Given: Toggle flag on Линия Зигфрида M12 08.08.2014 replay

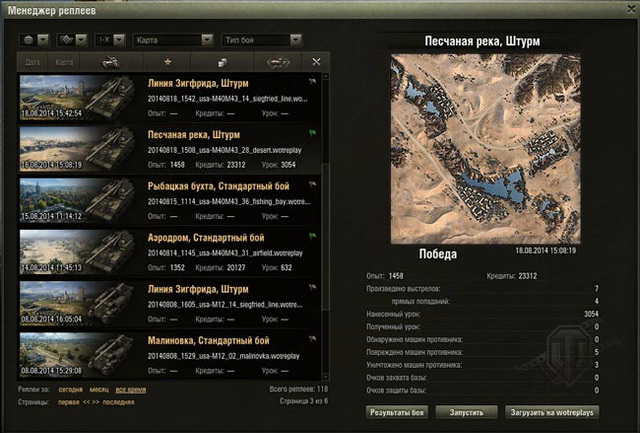Looking at the screenshot, I should [x=313, y=288].
